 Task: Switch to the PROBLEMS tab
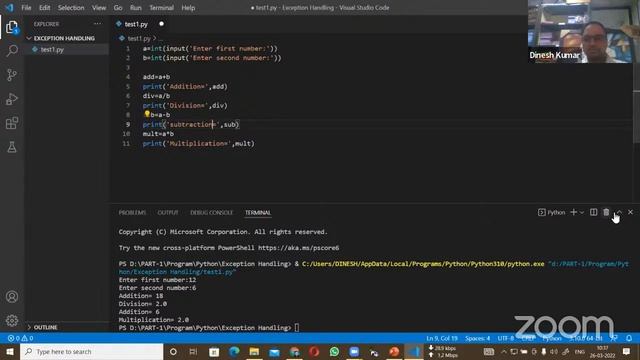click(132, 213)
